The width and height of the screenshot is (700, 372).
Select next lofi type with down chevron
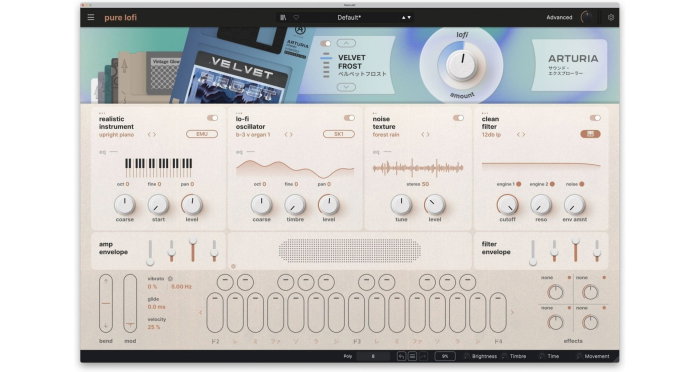[x=346, y=87]
